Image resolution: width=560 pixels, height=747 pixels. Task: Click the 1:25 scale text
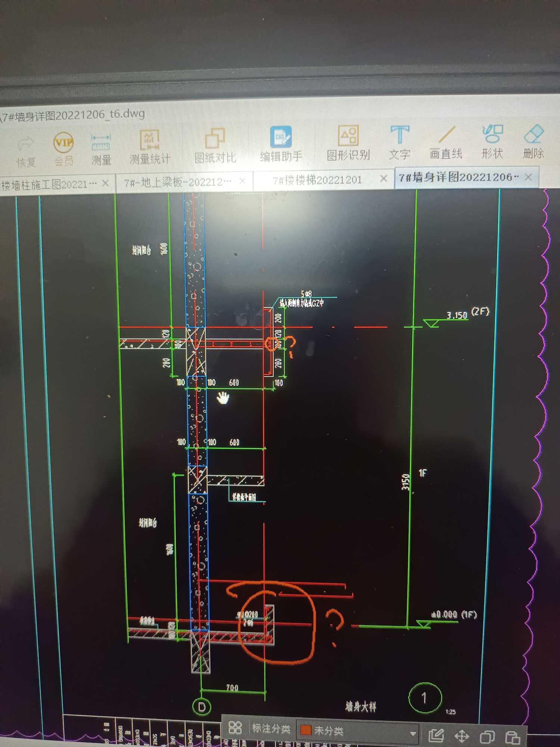(x=451, y=712)
